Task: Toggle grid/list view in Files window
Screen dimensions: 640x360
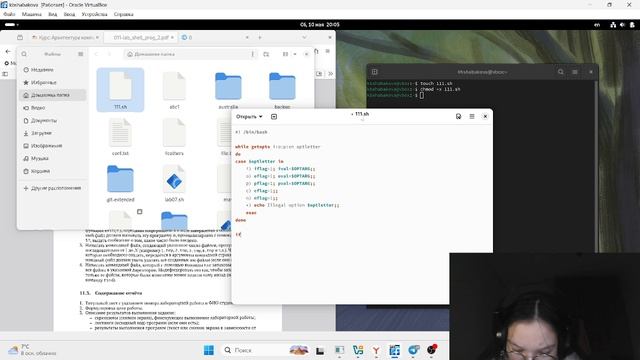Action: [285, 54]
